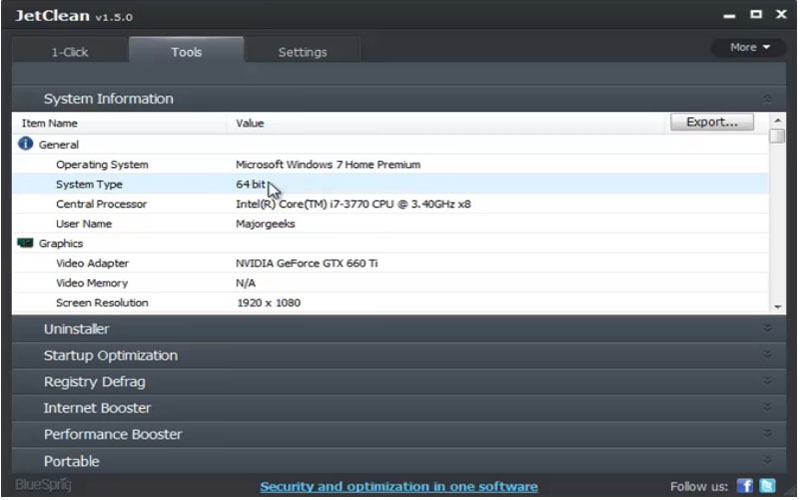Image resolution: width=800 pixels, height=500 pixels.
Task: Click the scrollbar thumb in system list
Action: (778, 136)
